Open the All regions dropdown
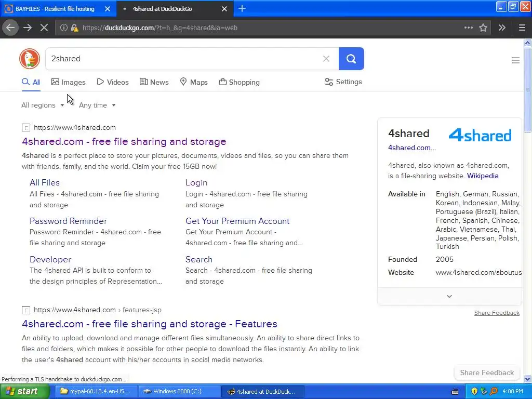Image resolution: width=532 pixels, height=399 pixels. [x=43, y=105]
